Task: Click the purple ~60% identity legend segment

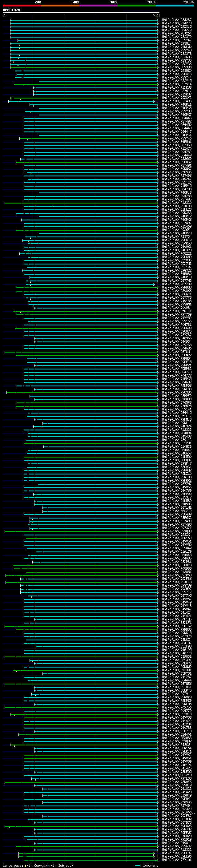Action: click(99, 6)
